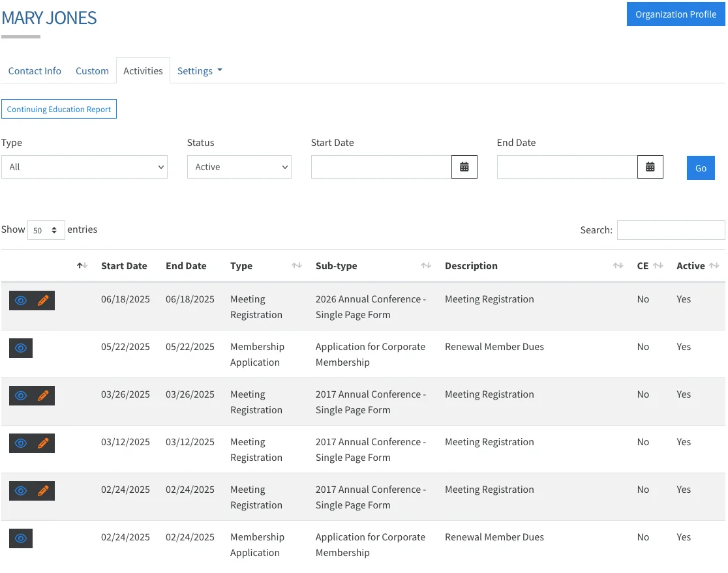View the bottom Membership Application activity
This screenshot has height=573, width=728.
coord(20,538)
